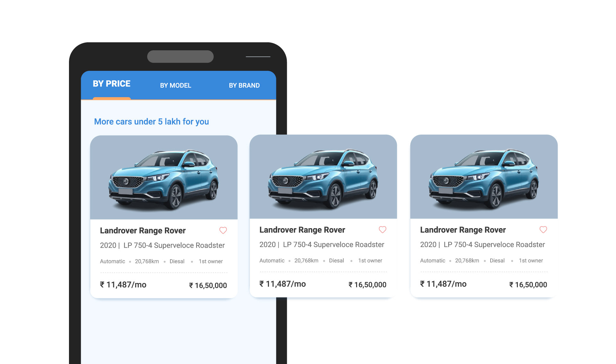Tap heart icon on middle car card
Screen dimensions: 616x364
(382, 230)
